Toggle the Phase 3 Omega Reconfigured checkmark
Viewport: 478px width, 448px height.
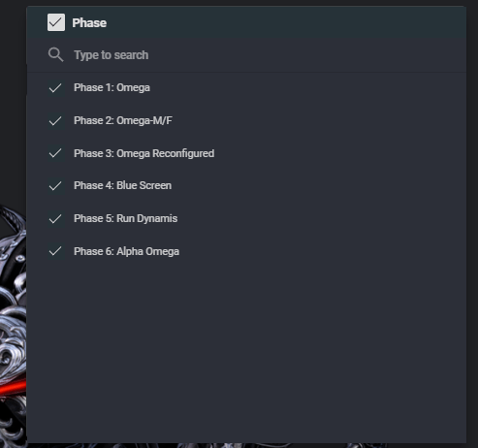[55, 153]
